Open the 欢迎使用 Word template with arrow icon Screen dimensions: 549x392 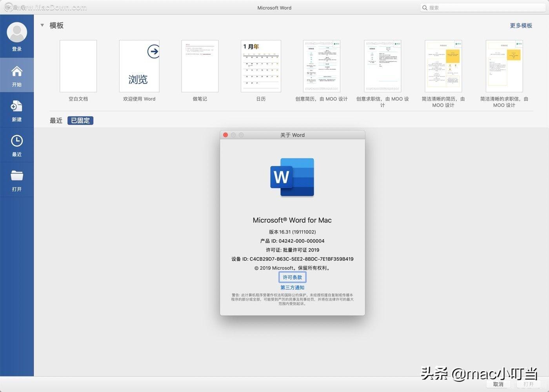(x=139, y=66)
